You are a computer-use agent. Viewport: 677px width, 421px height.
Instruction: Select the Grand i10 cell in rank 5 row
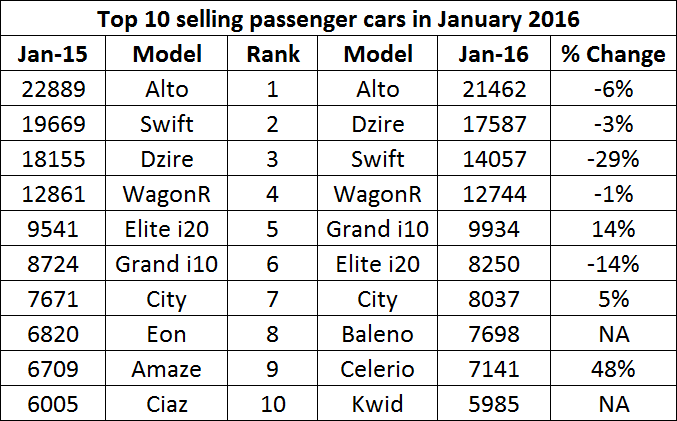(x=378, y=229)
